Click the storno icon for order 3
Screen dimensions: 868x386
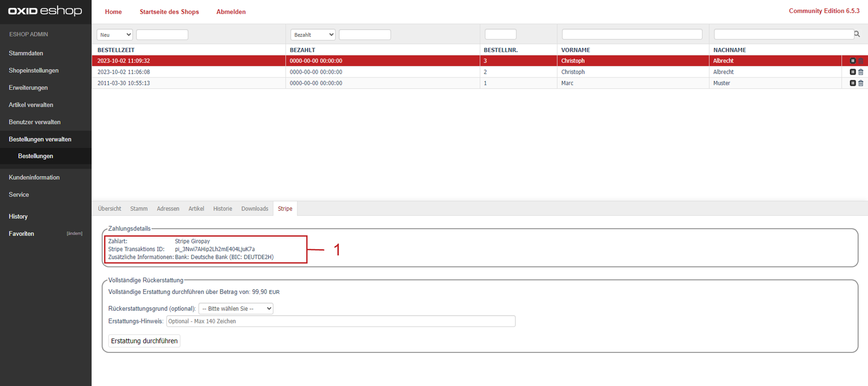852,61
